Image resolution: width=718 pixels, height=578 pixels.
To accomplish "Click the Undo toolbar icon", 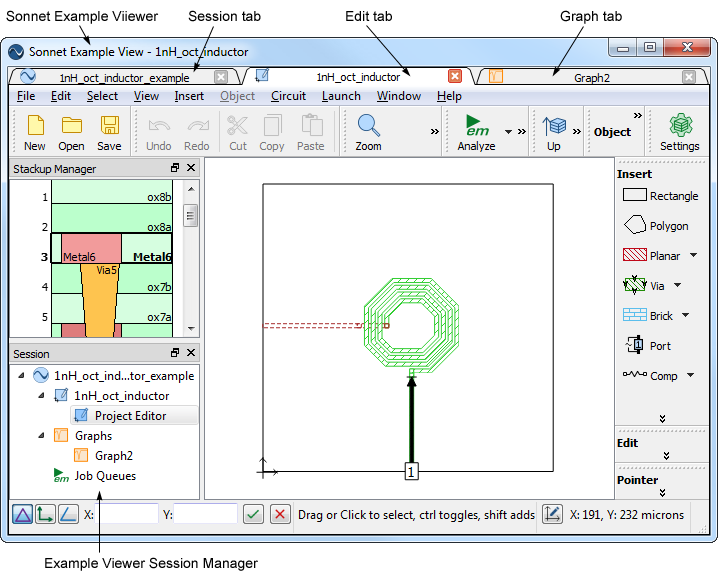I will pos(158,132).
